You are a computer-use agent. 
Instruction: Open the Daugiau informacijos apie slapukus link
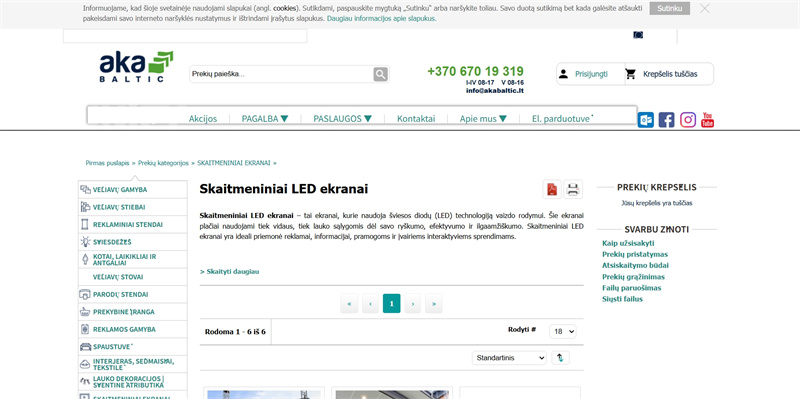tap(382, 18)
